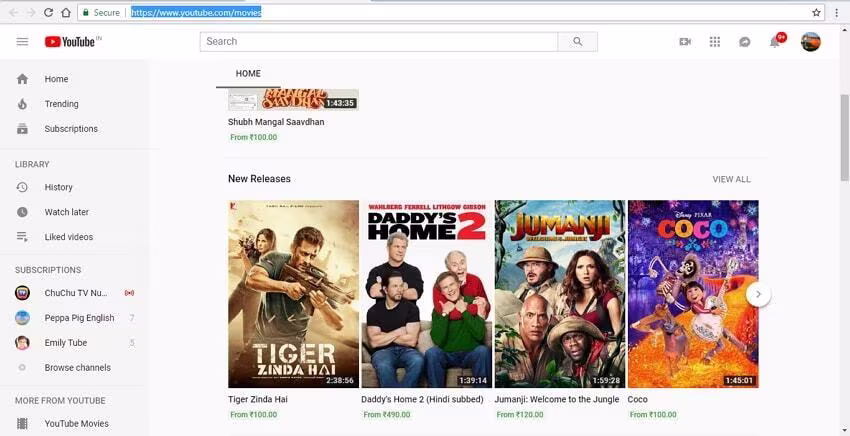Open YouTube Movies in sidebar
This screenshot has height=436, width=850.
[74, 424]
